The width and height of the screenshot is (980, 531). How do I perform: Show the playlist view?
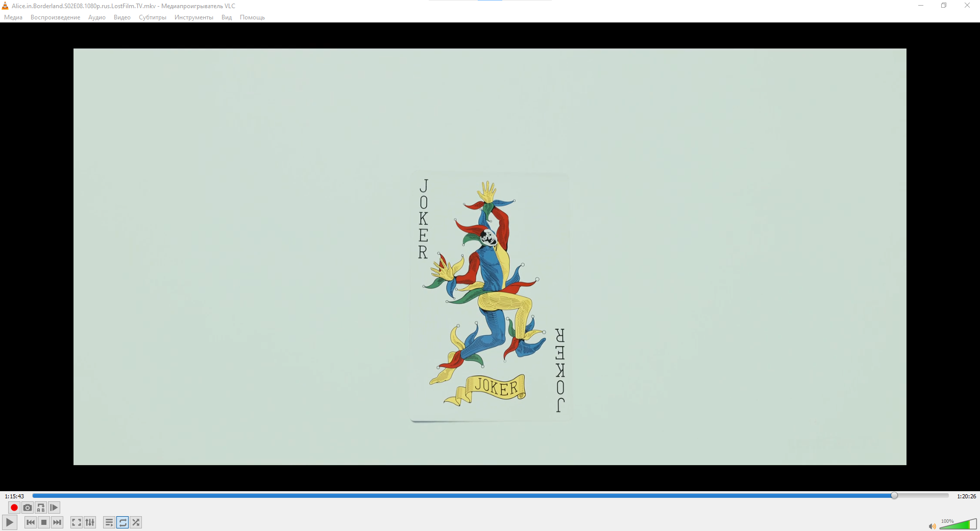109,522
